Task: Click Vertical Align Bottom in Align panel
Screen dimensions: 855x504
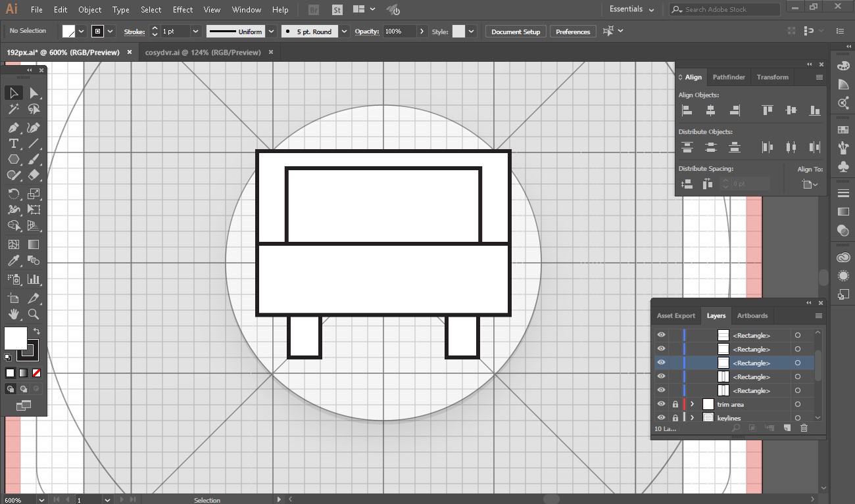Action: [815, 110]
